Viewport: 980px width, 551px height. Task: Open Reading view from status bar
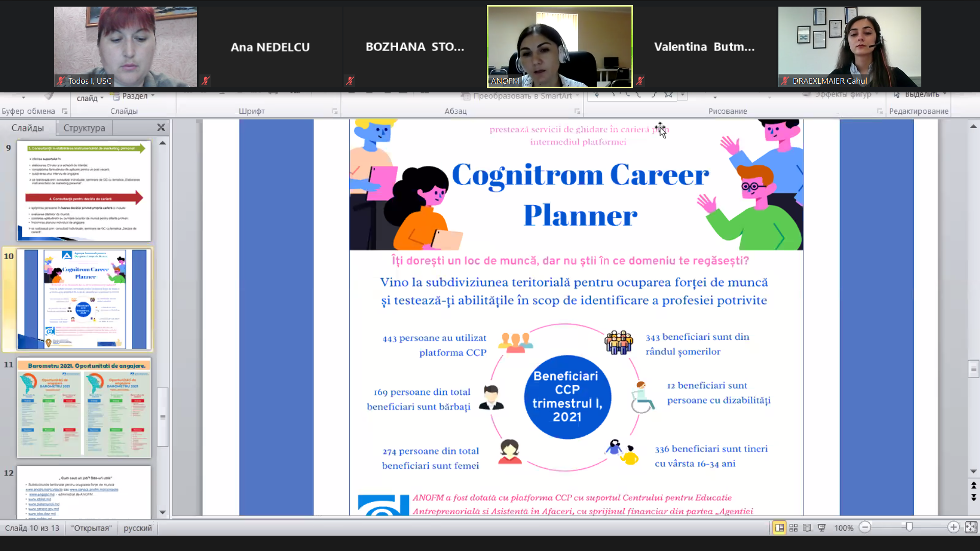[x=807, y=528]
